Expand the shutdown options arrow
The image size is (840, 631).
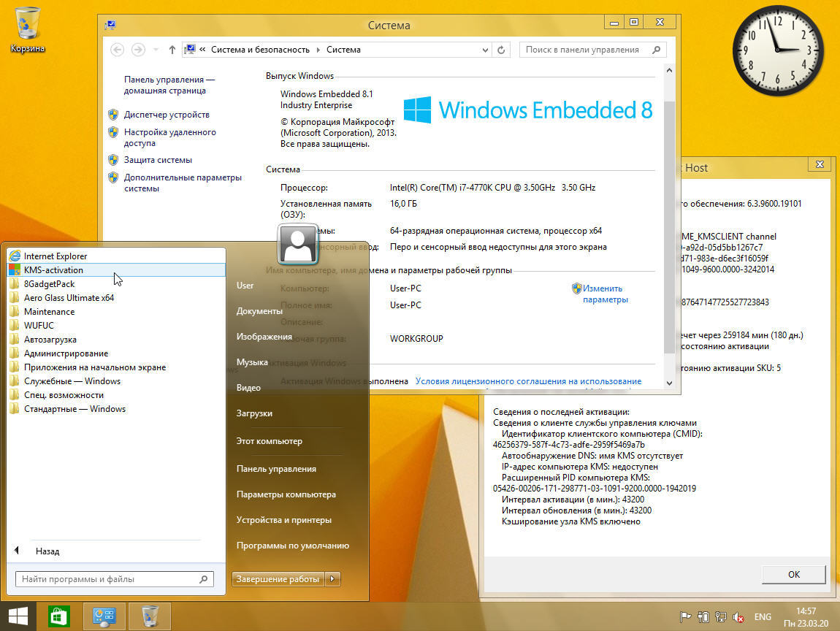coord(332,579)
